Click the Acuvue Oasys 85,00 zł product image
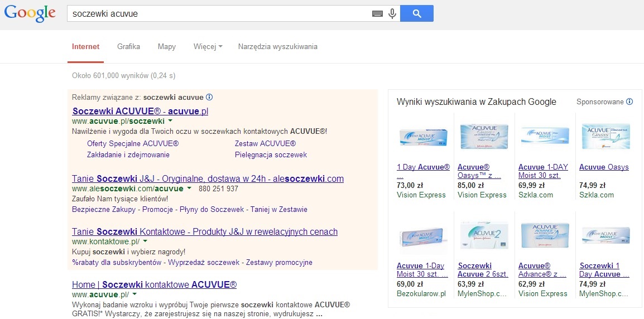Image resolution: width=644 pixels, height=319 pixels. (x=484, y=137)
